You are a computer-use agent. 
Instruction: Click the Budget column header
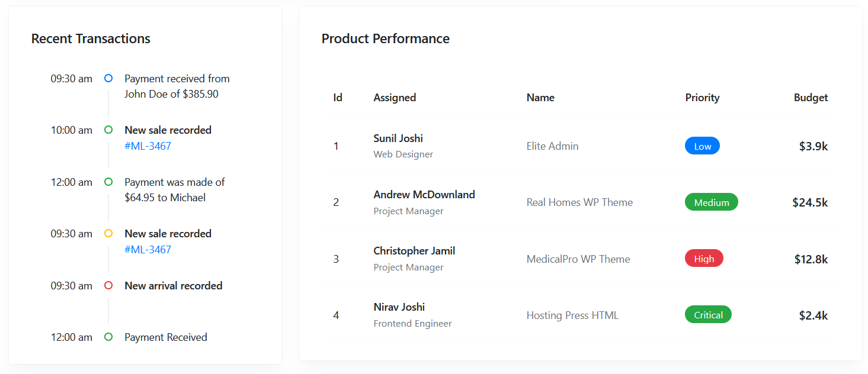pyautogui.click(x=811, y=98)
